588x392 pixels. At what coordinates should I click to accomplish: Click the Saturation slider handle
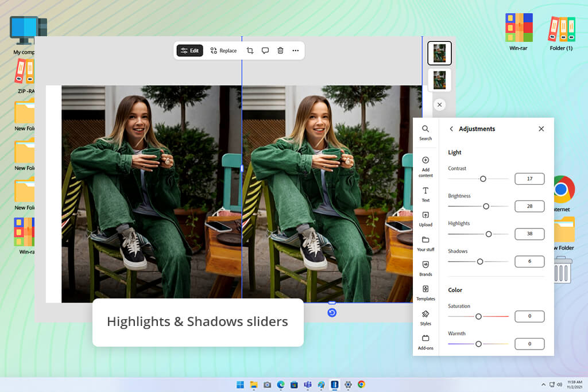478,317
